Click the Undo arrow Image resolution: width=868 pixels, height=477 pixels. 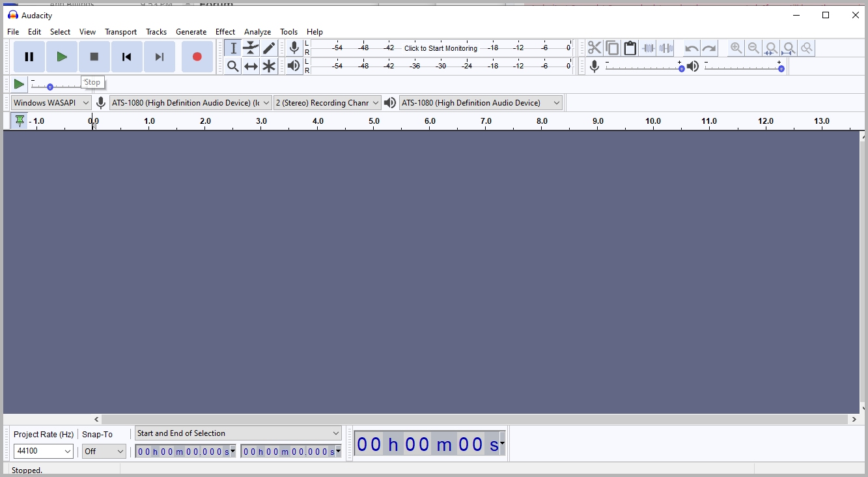click(x=692, y=48)
